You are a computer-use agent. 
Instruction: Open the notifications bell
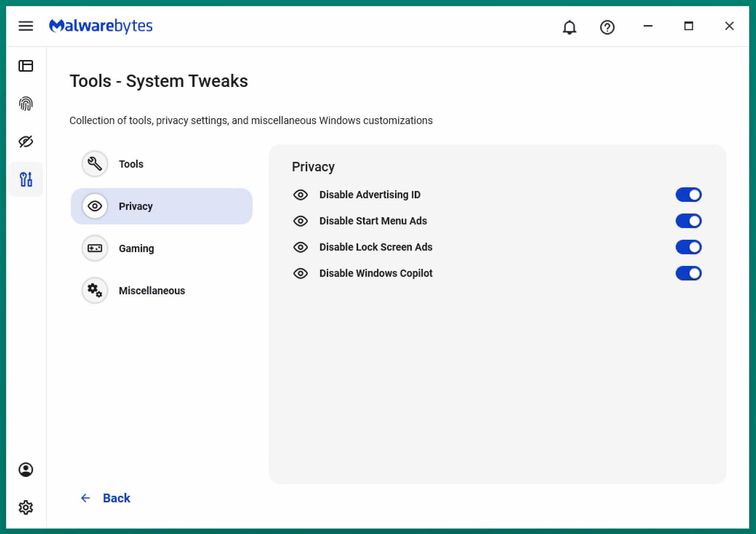569,27
